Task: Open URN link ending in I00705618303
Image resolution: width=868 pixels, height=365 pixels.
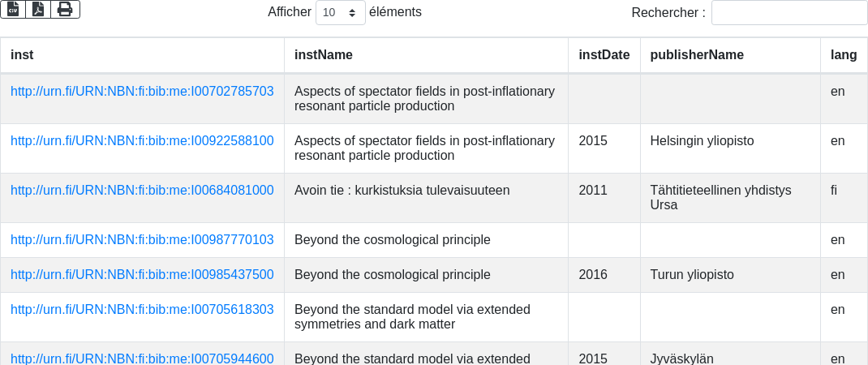Action: [x=142, y=309]
